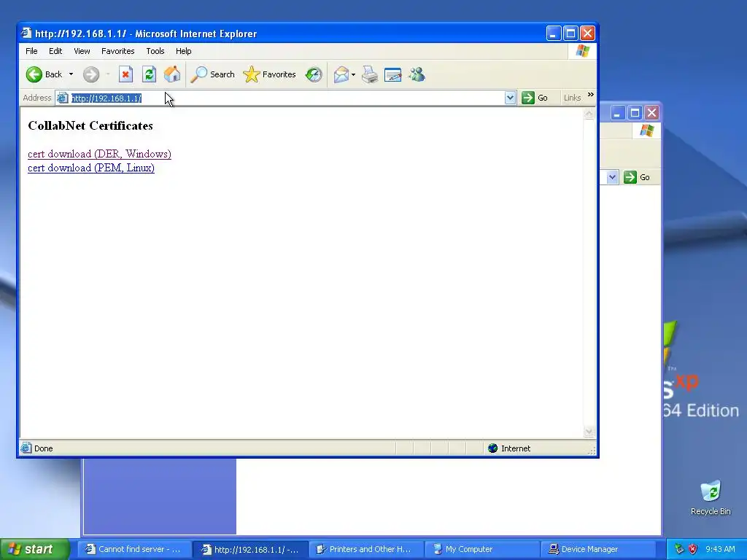Viewport: 747px width, 560px height.
Task: Click the Done status text
Action: (x=43, y=448)
